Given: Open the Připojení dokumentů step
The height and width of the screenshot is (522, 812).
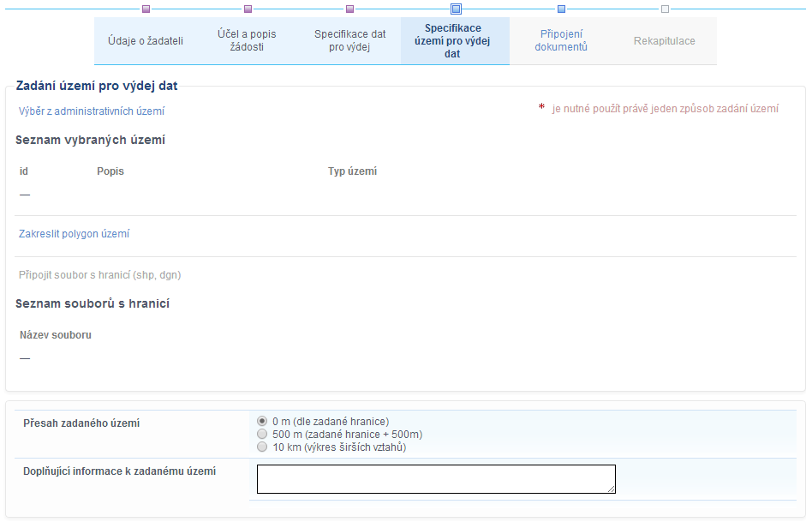Looking at the screenshot, I should (561, 41).
